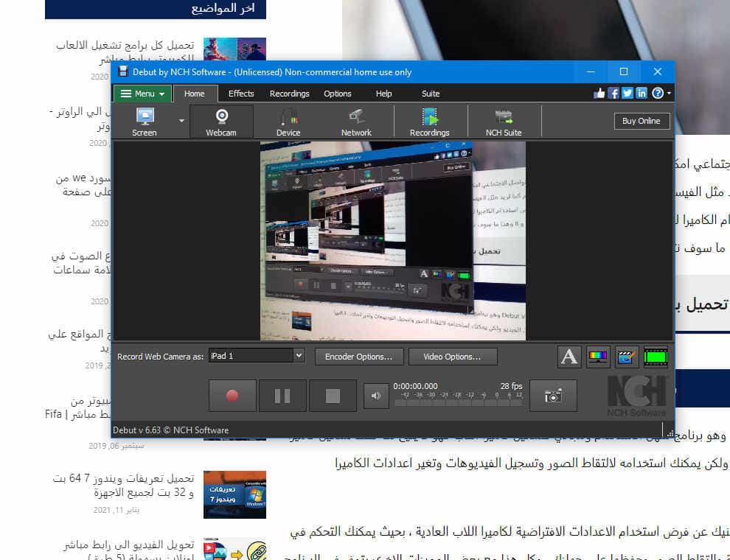Click the audio level meter bar
The image size is (730, 560).
(459, 403)
